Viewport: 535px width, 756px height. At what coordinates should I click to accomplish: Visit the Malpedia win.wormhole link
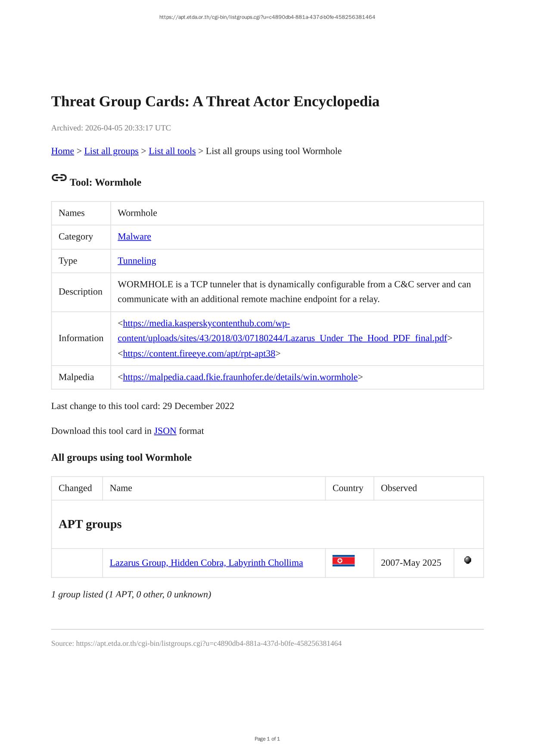[240, 377]
